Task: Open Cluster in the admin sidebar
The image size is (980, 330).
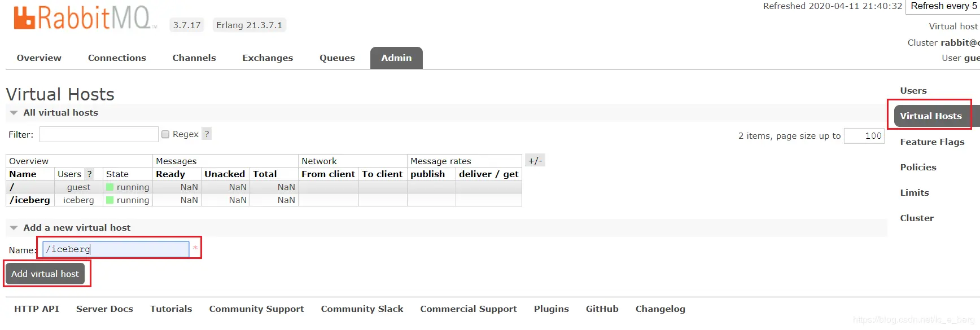Action: [x=917, y=218]
